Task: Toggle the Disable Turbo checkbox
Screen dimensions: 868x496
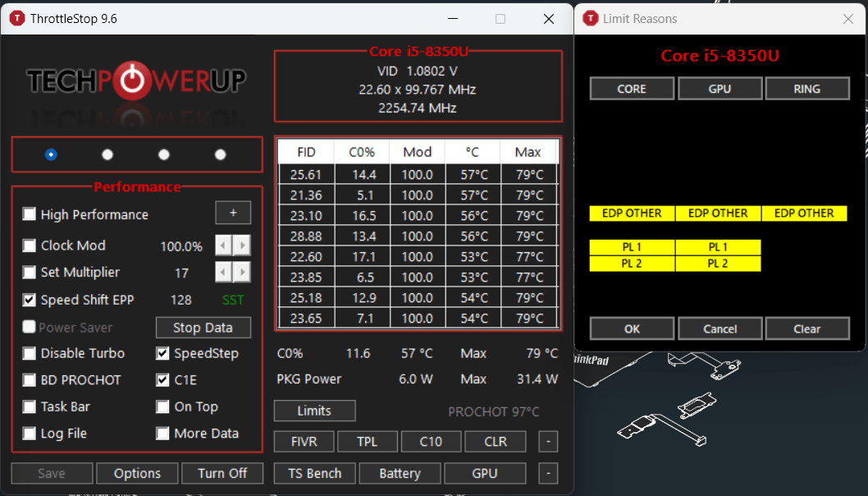Action: point(30,353)
